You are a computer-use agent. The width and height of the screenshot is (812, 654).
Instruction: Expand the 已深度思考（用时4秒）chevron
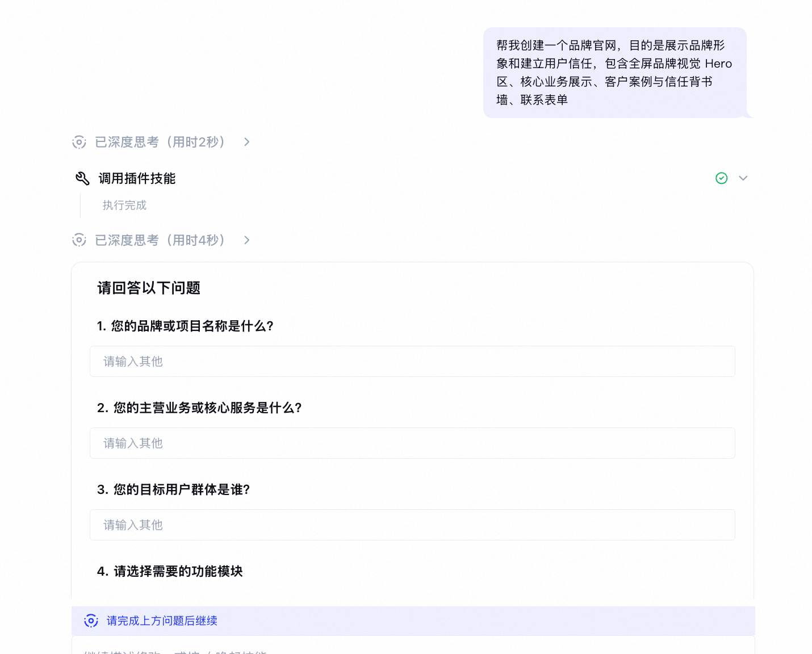click(x=247, y=240)
